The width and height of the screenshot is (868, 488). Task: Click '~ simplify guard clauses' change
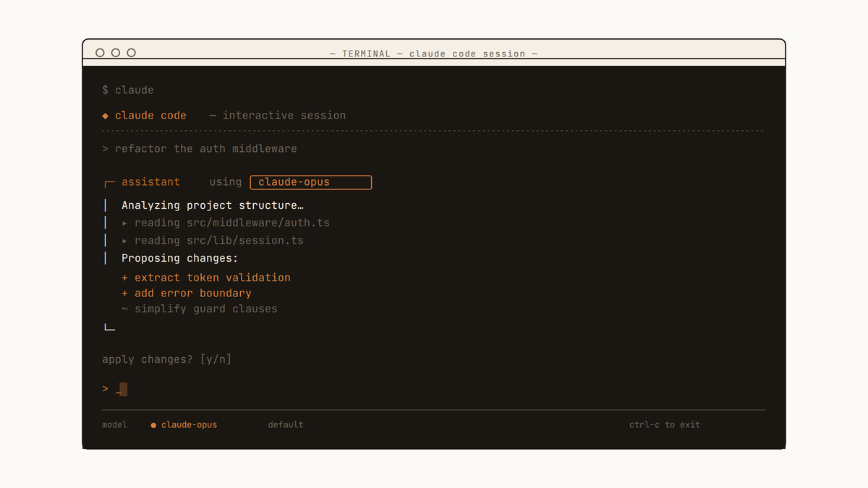(x=200, y=309)
